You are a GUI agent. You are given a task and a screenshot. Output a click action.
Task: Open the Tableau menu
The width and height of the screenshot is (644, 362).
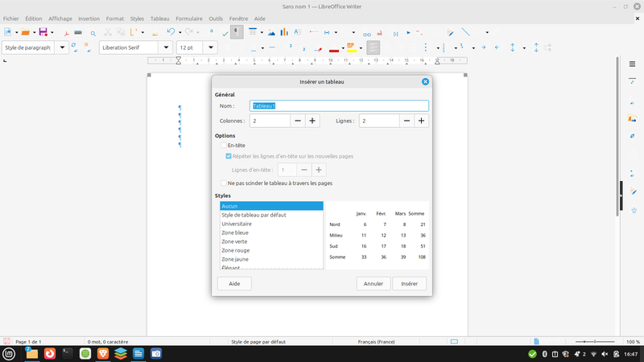pos(159,18)
